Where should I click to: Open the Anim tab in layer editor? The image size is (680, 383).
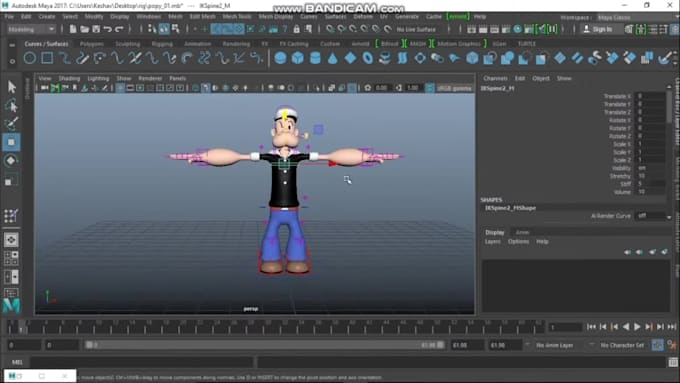[522, 232]
